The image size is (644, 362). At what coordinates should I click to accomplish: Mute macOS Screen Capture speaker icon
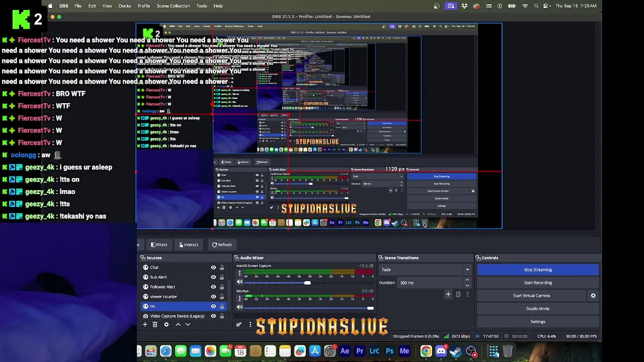click(x=239, y=283)
